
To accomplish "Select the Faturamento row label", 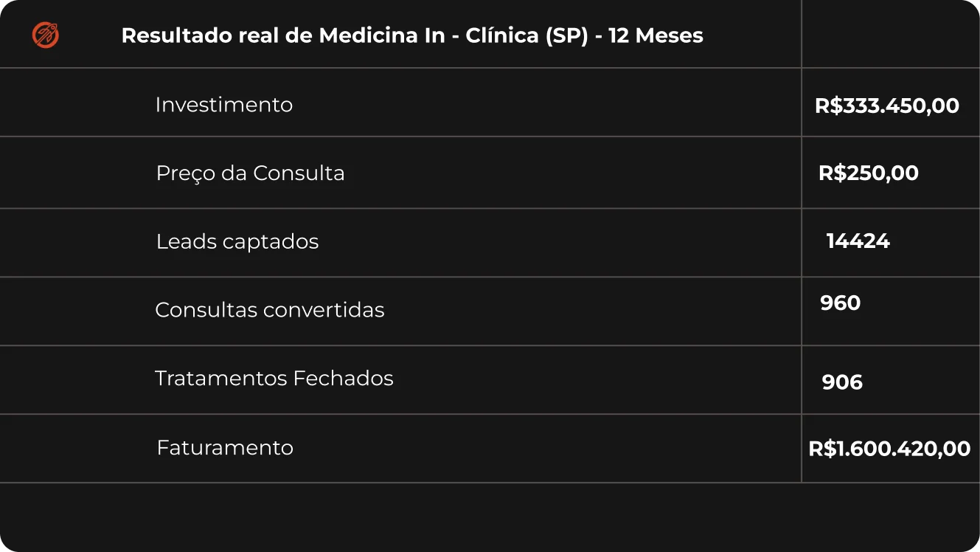I will click(x=225, y=448).
